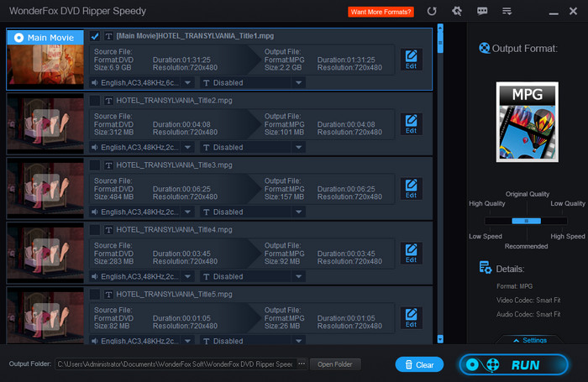Viewport: 588px width, 382px height.
Task: Open the menu list icon in title bar
Action: (507, 11)
